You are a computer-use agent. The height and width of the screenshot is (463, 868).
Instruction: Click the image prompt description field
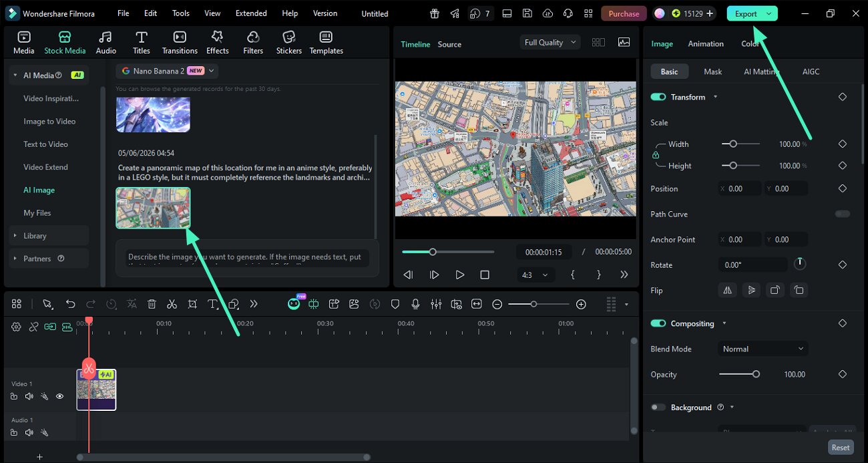[247, 258]
